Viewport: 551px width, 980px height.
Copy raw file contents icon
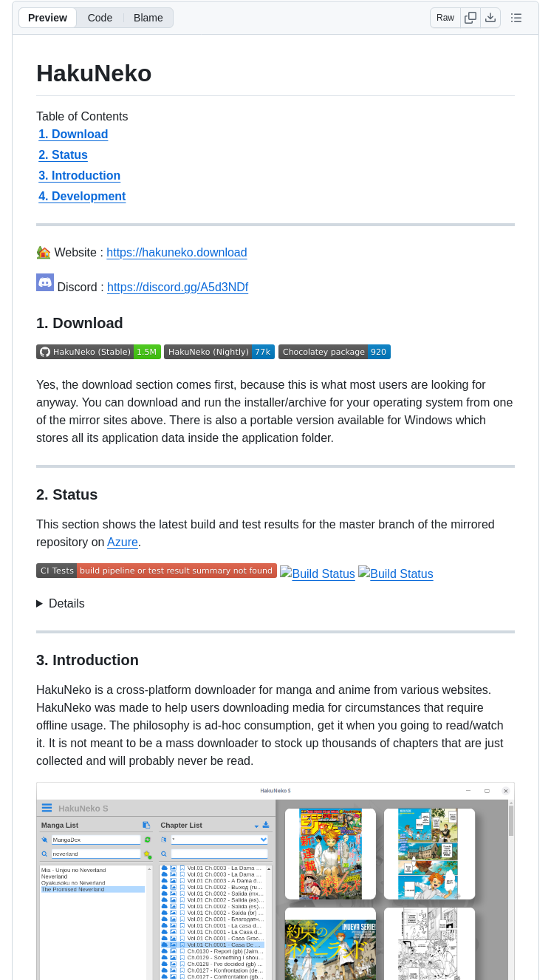pyautogui.click(x=470, y=18)
